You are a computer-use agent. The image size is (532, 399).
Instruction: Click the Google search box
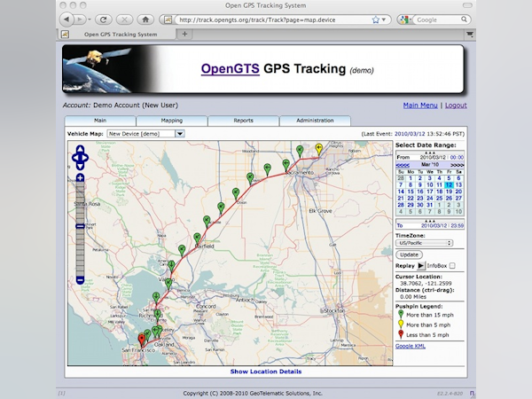click(436, 20)
